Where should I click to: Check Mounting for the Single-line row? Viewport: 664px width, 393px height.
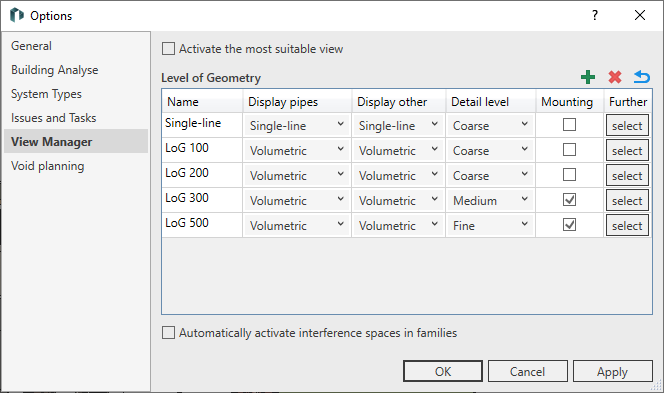(570, 125)
